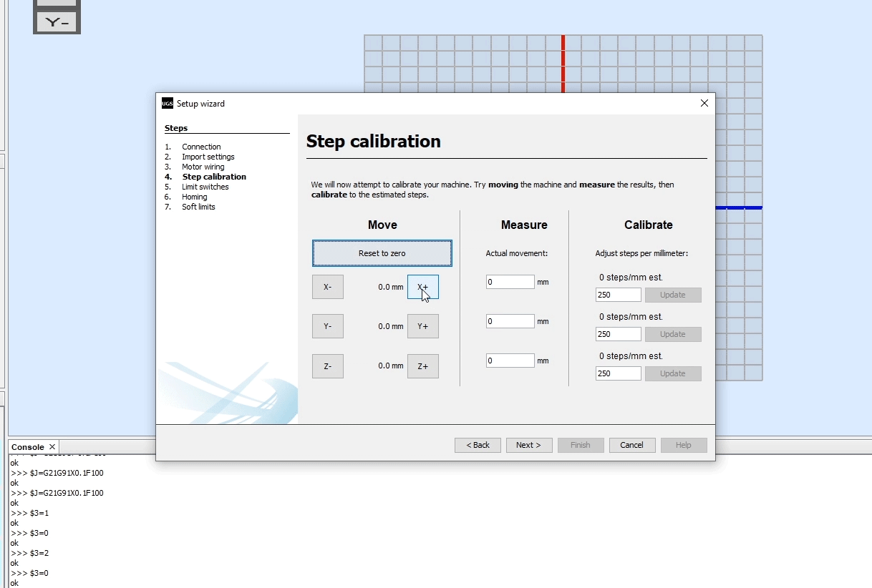Image resolution: width=872 pixels, height=588 pixels.
Task: Jog the X axis negative with X-
Action: coord(327,286)
